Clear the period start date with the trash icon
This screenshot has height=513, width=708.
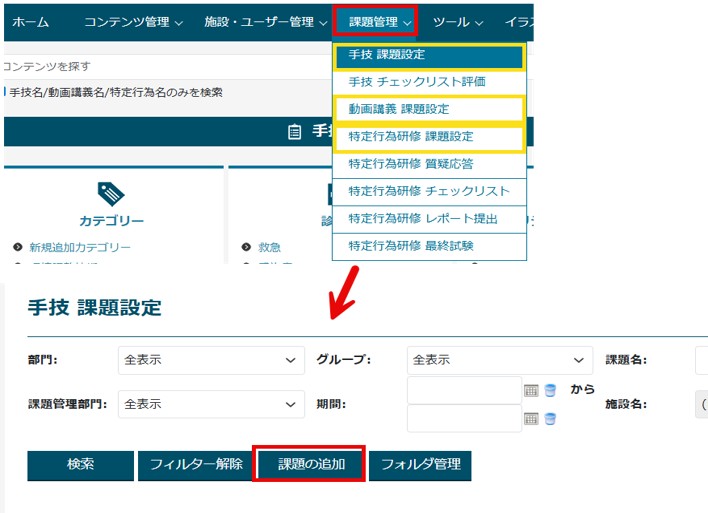[x=550, y=390]
